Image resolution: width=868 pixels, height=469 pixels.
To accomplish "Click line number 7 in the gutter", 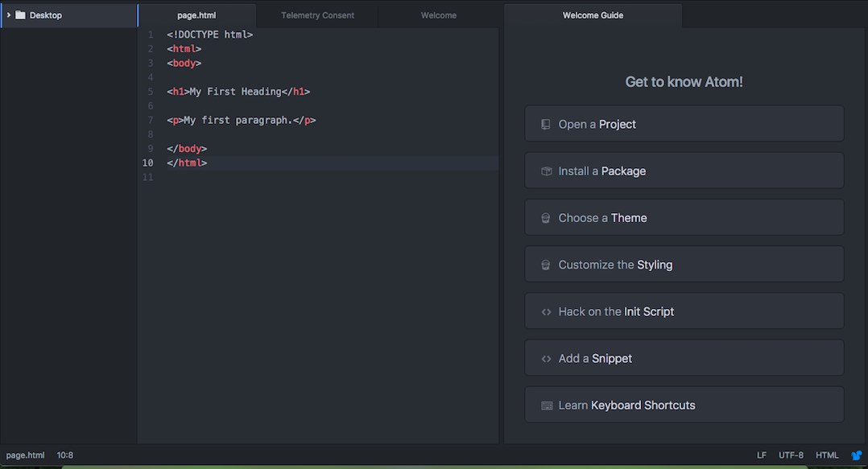I will tap(150, 120).
